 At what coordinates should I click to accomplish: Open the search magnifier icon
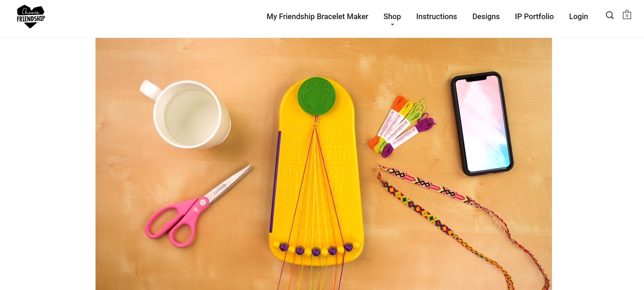(x=610, y=15)
